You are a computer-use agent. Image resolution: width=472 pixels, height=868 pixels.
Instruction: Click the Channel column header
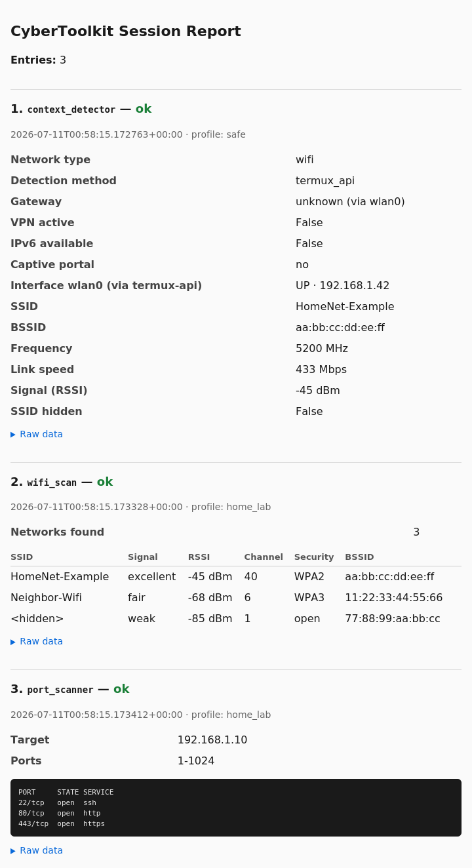pyautogui.click(x=264, y=557)
